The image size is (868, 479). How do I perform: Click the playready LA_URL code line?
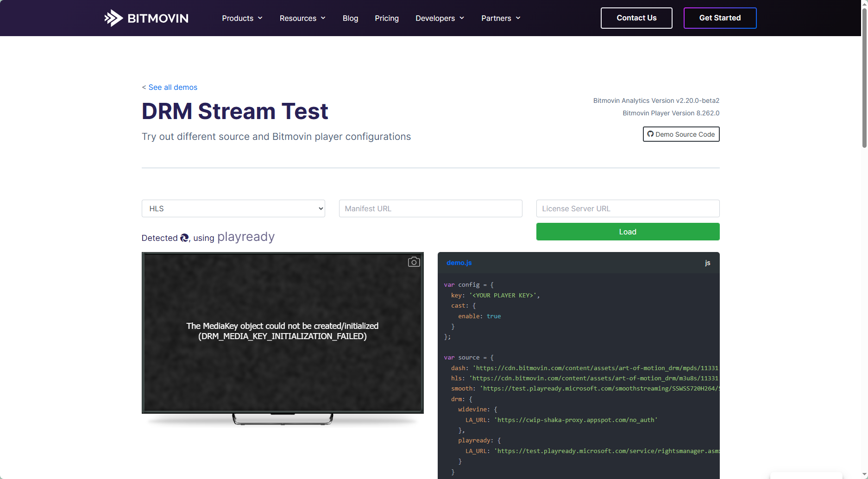(592, 451)
